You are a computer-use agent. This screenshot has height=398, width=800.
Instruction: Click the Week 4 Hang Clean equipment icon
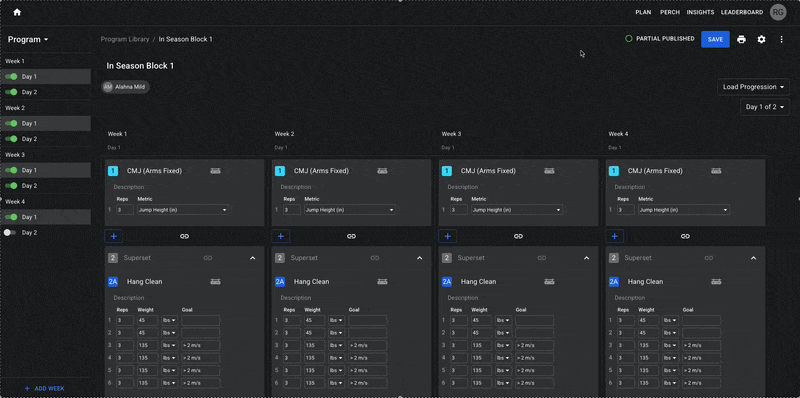[716, 282]
